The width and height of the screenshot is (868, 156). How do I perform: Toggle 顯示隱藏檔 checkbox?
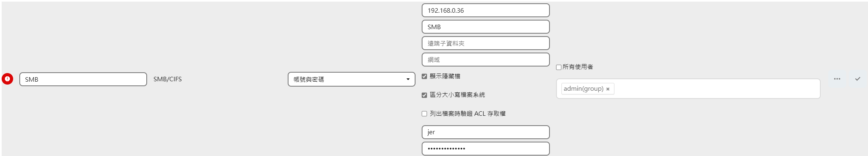click(425, 76)
